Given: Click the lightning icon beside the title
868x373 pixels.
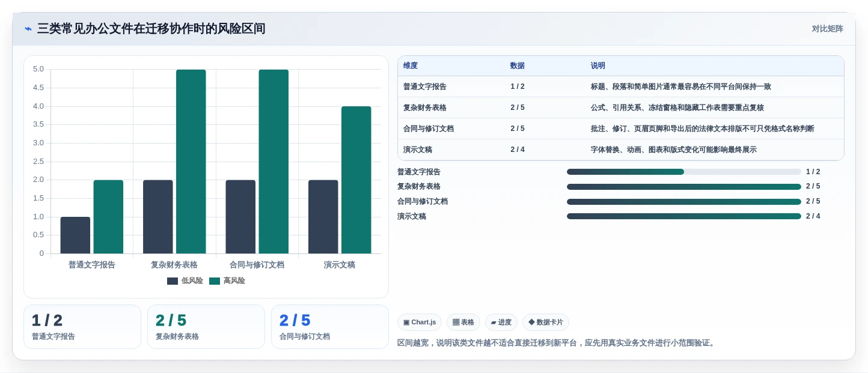Looking at the screenshot, I should [28, 29].
